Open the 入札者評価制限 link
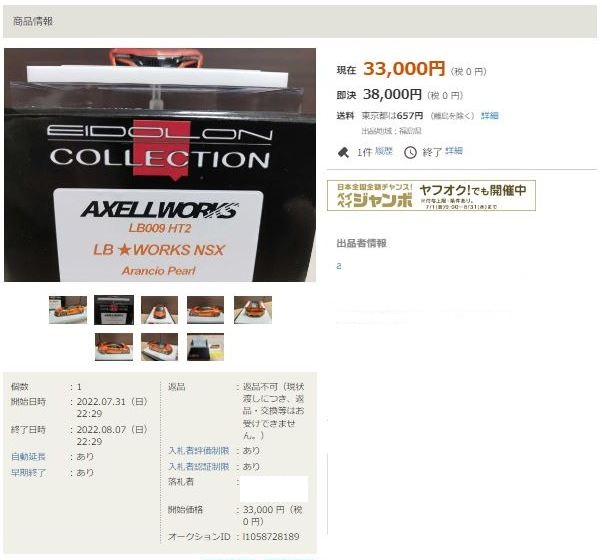Viewport: 600px width, 560px height. [199, 451]
